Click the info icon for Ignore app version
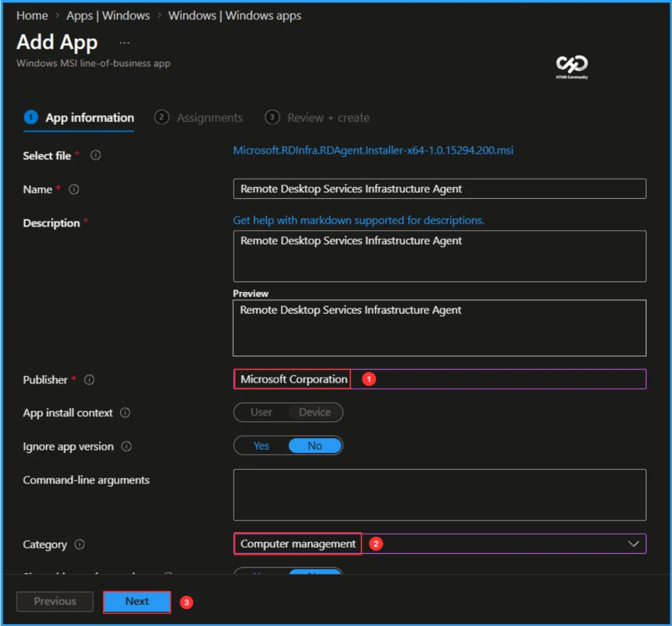Screen dimensions: 672x626 pos(126,446)
